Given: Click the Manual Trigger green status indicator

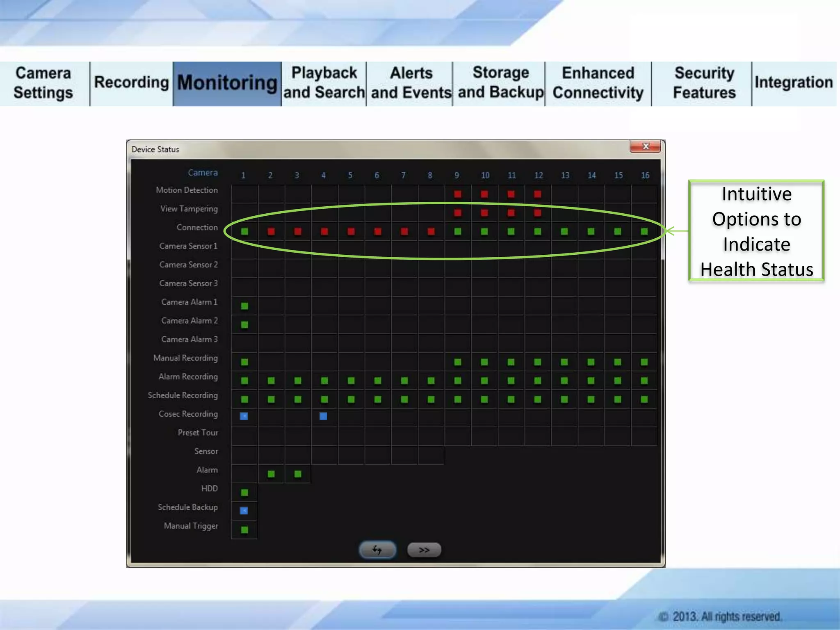Looking at the screenshot, I should (244, 530).
